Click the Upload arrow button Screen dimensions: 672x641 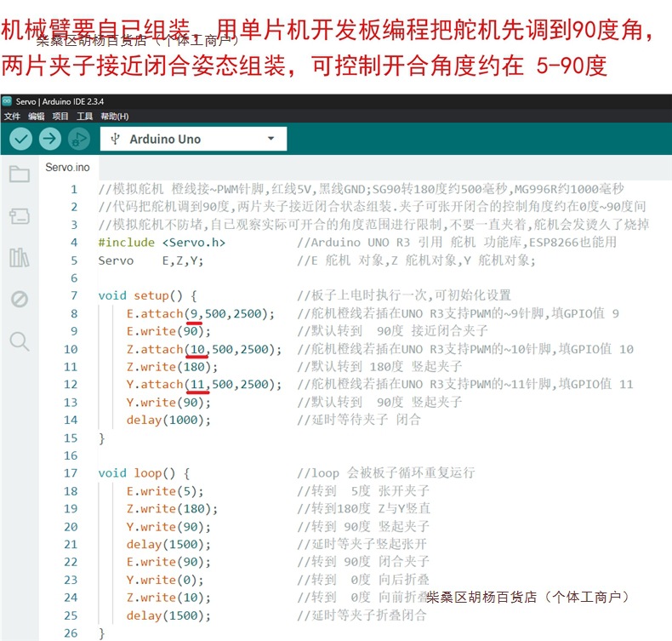click(49, 139)
